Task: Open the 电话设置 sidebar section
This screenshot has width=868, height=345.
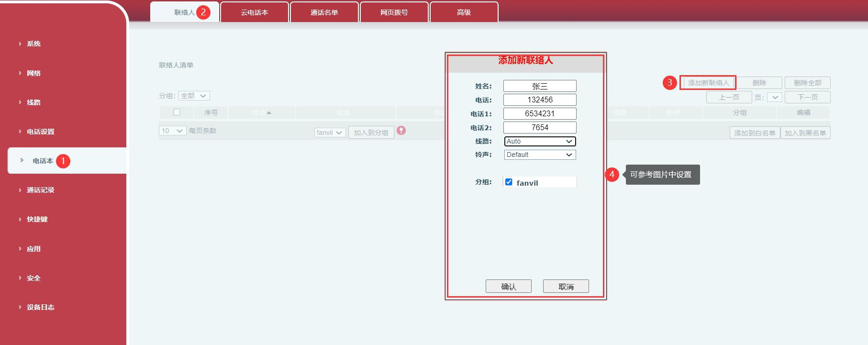Action: click(x=40, y=132)
